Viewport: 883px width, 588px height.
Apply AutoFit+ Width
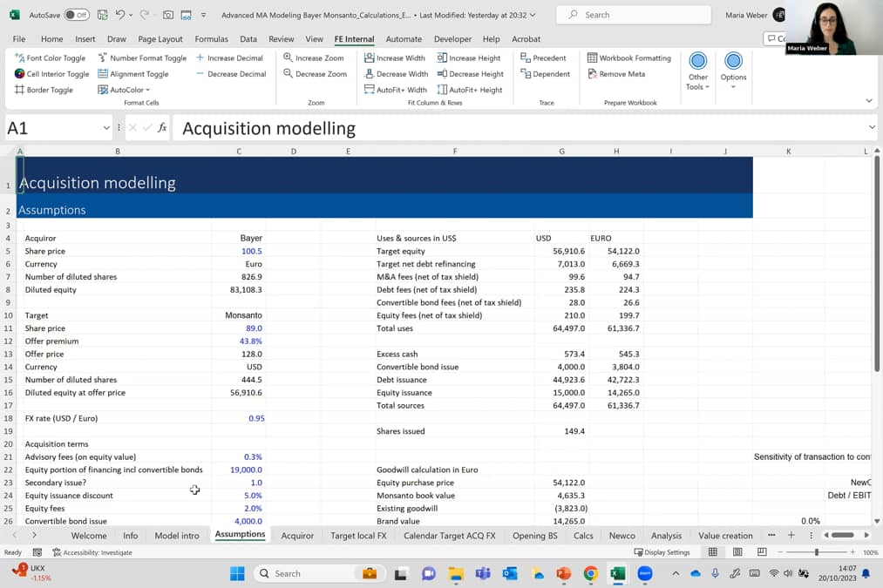point(396,90)
